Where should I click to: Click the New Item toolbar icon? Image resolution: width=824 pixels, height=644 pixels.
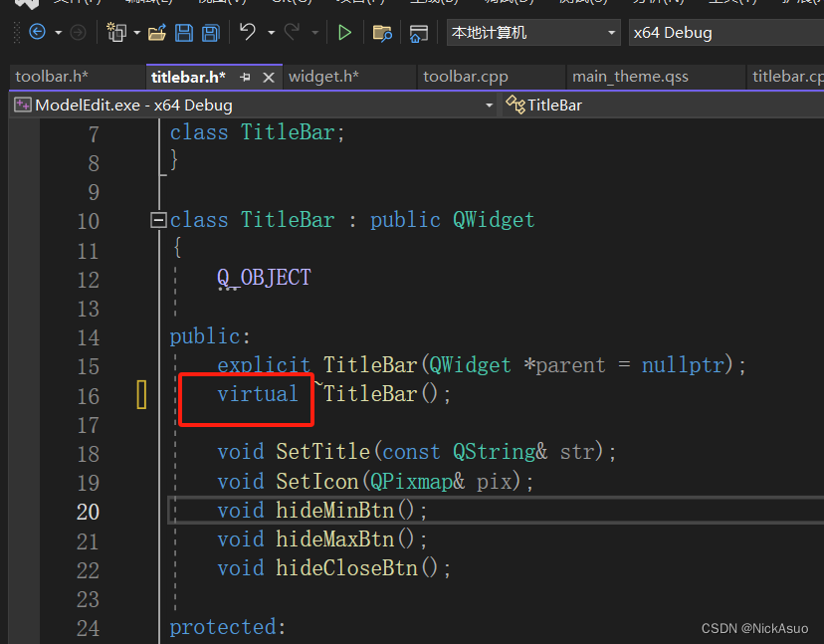[x=116, y=32]
